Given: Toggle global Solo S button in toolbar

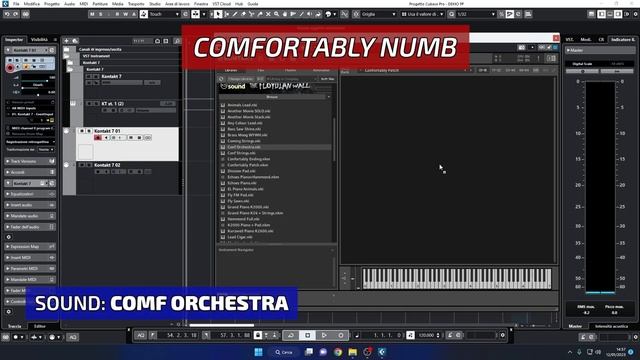Looking at the screenshot, I should point(100,14).
